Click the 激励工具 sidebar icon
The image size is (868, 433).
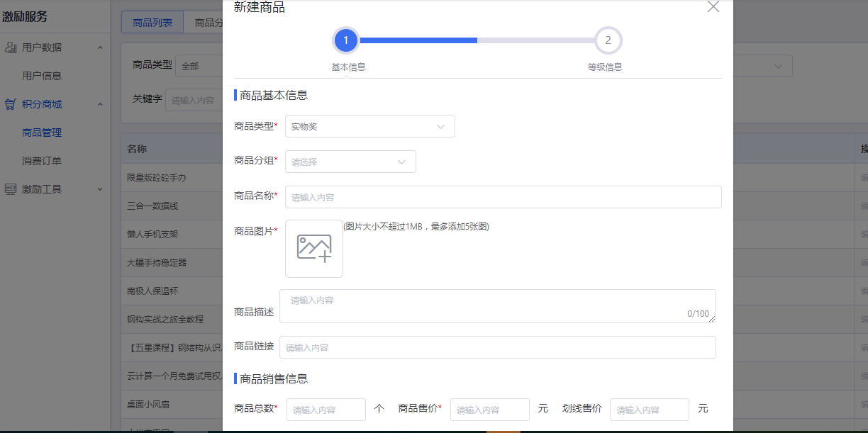(11, 189)
